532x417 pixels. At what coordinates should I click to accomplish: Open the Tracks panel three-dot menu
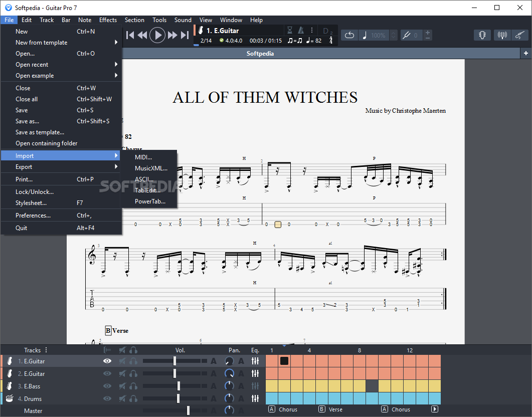tap(46, 350)
